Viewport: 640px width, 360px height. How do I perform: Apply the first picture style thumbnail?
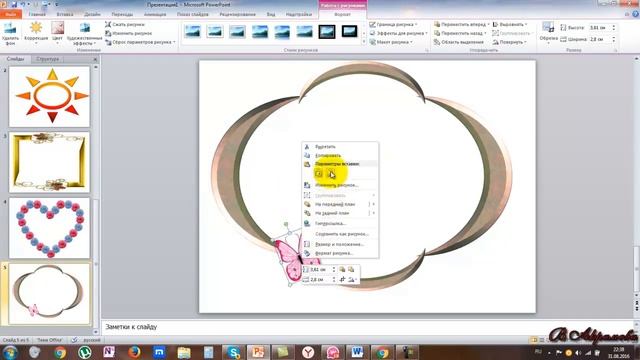192,31
